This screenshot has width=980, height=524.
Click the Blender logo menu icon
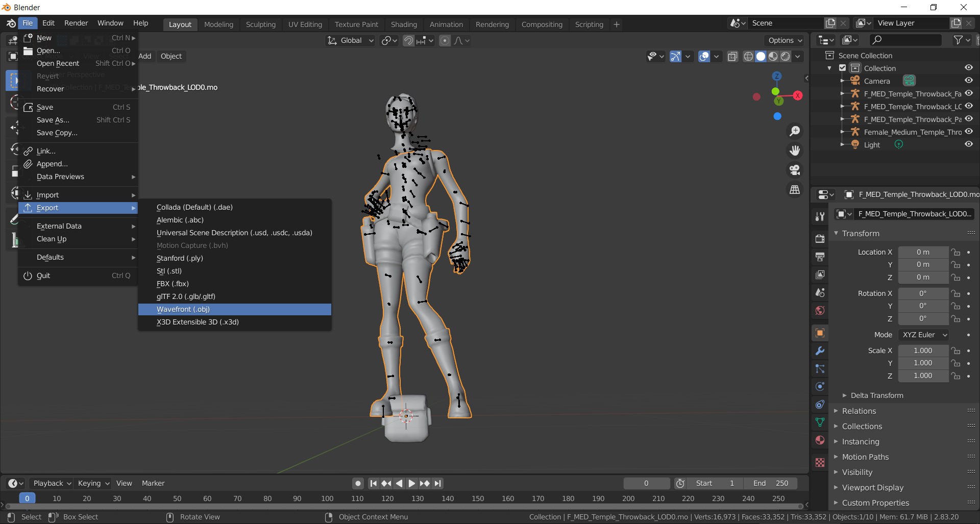coord(11,23)
